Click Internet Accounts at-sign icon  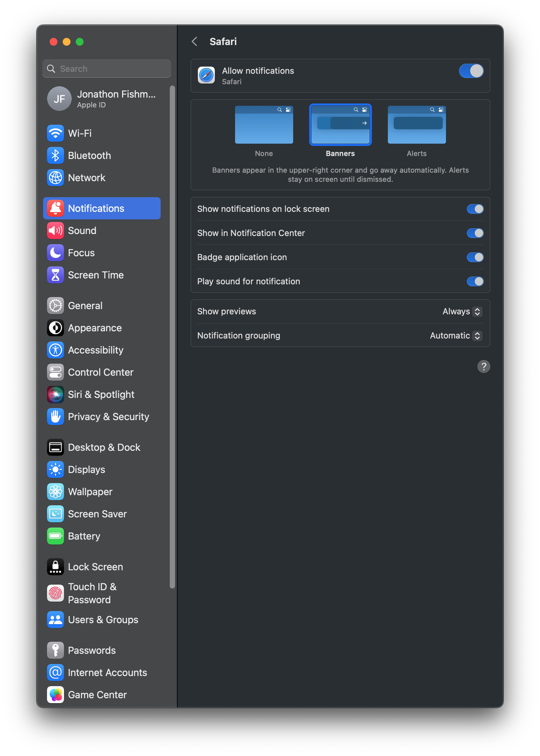[55, 673]
